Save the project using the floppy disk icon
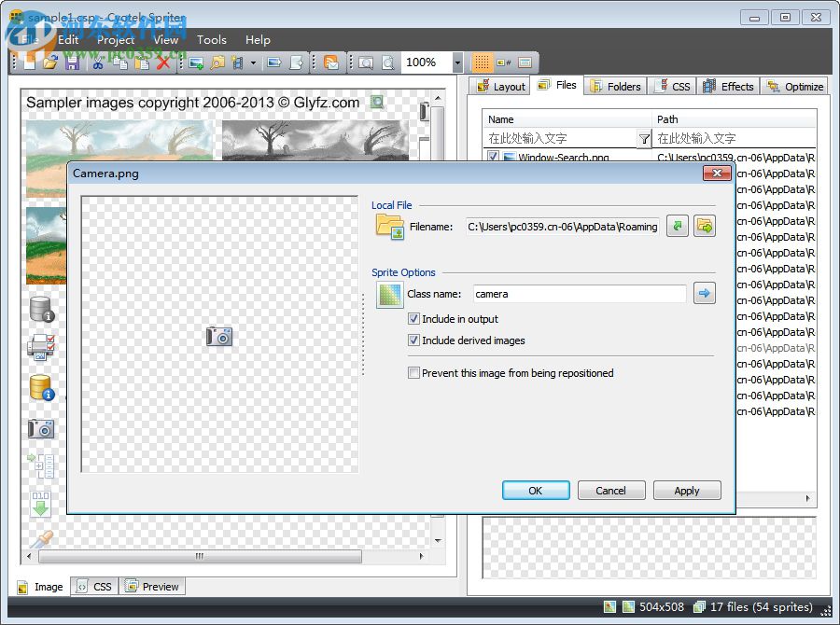The width and height of the screenshot is (840, 625). 72,62
